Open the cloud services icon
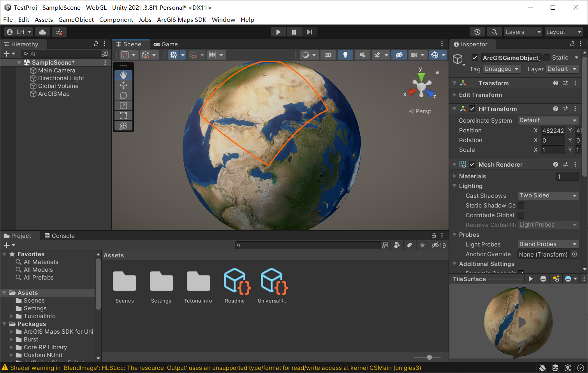The height and width of the screenshot is (373, 588). coord(42,32)
